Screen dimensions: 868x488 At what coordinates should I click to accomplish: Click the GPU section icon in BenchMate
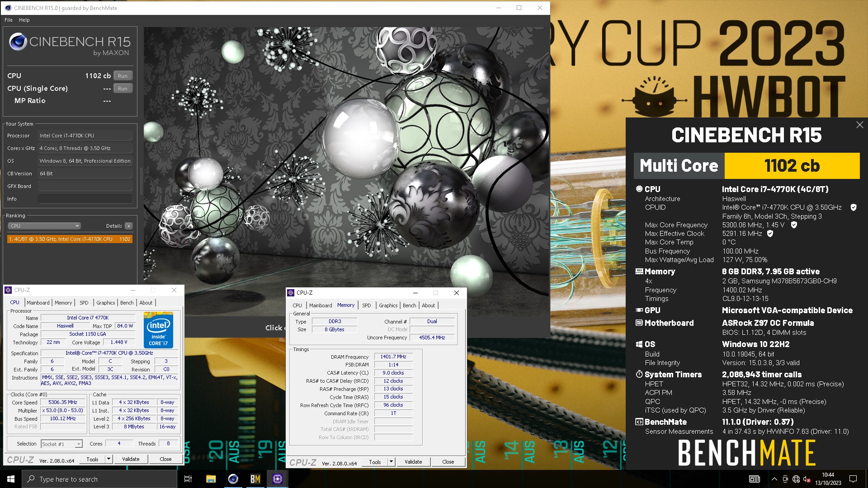tap(639, 310)
